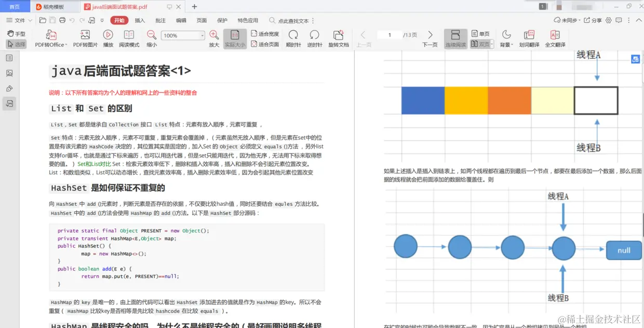This screenshot has height=328, width=644.
Task: Open PDF转Office converter
Action: [51, 39]
